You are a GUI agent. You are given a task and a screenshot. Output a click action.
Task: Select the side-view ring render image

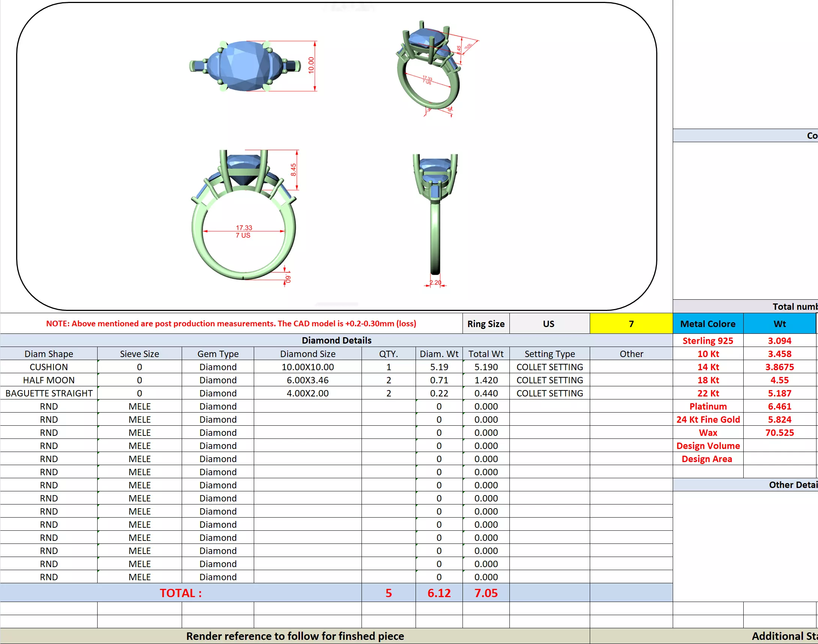tap(435, 215)
